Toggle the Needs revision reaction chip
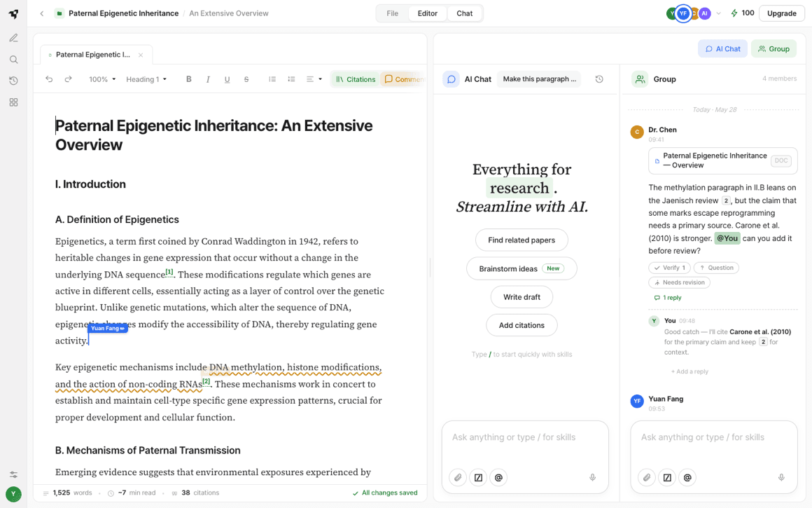812x508 pixels. tap(679, 282)
